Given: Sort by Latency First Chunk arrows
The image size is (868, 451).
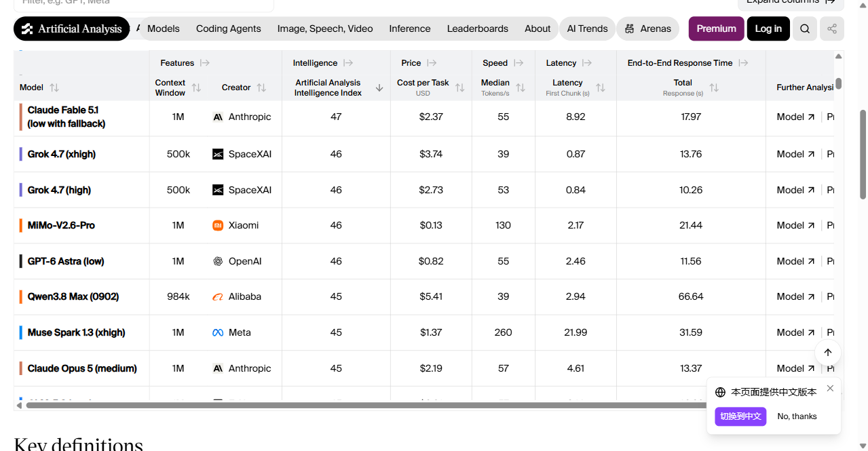Looking at the screenshot, I should click(x=601, y=87).
